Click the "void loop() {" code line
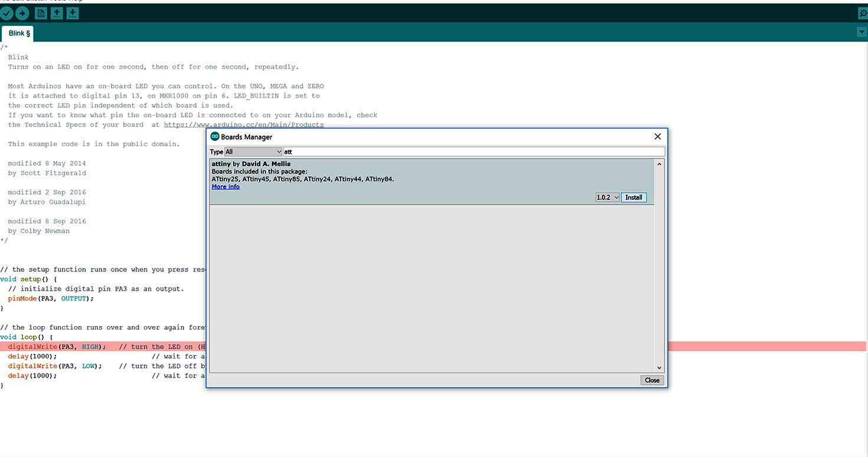This screenshot has height=457, width=868. click(x=27, y=337)
